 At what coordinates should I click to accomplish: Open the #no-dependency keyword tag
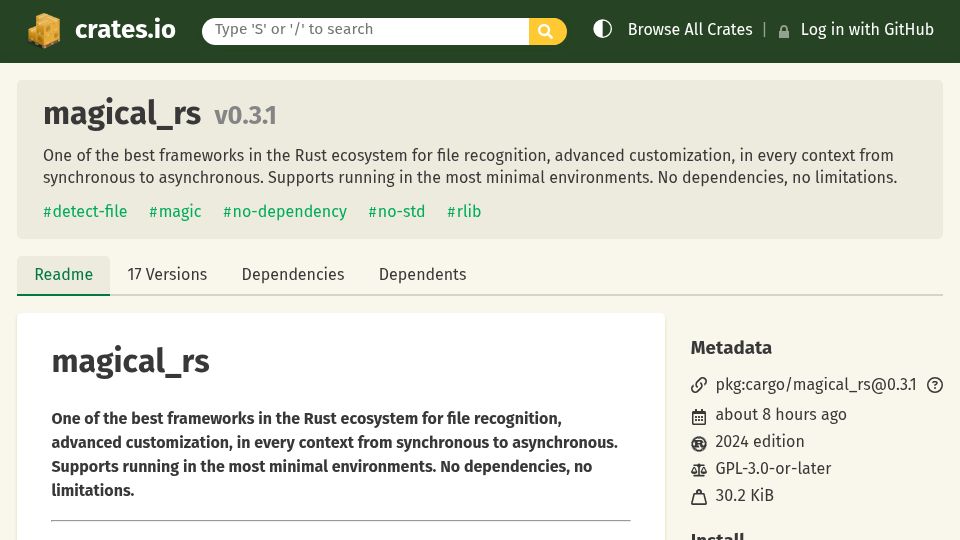point(285,211)
